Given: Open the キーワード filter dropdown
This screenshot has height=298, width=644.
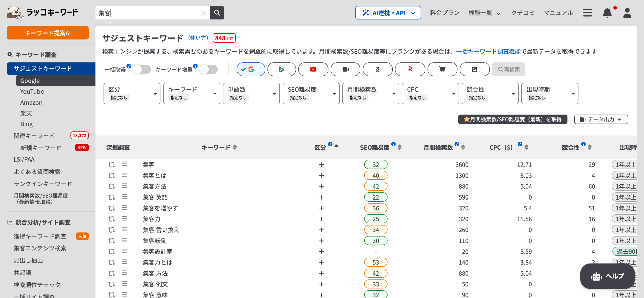Looking at the screenshot, I should (x=192, y=93).
